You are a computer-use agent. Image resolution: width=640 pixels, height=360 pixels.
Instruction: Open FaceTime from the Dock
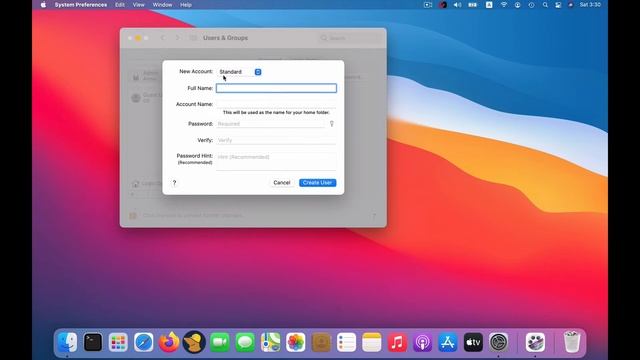220,342
